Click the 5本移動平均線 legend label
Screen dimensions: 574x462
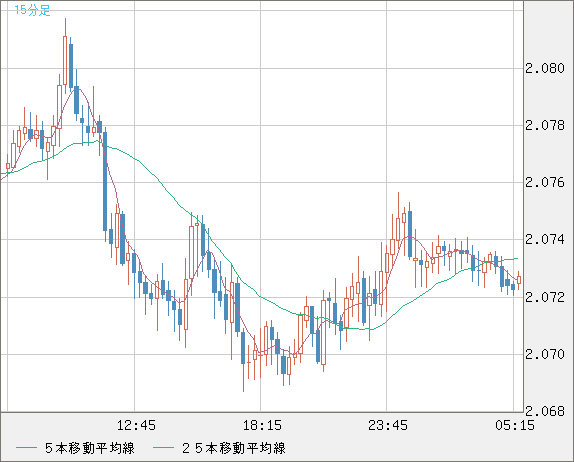90,448
